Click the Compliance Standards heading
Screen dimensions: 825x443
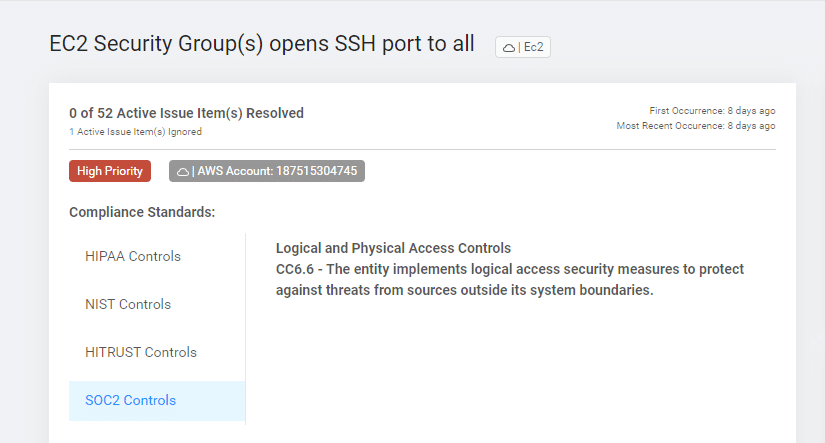(x=142, y=212)
